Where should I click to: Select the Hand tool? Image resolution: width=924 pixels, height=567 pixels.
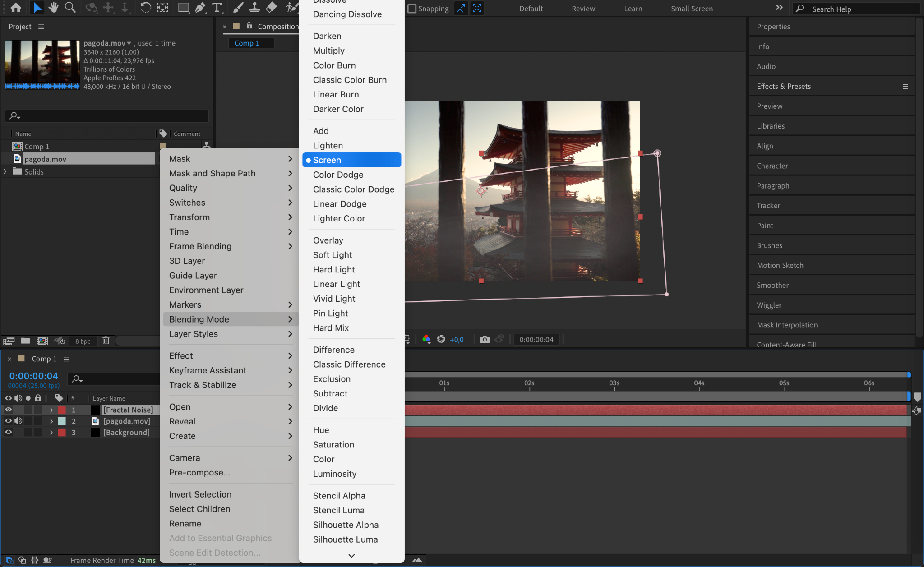[54, 8]
